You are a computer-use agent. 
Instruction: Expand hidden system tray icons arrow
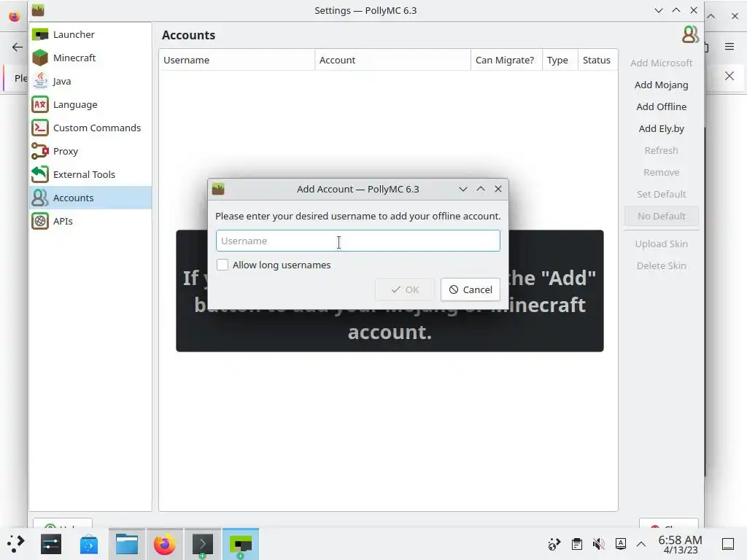coord(641,544)
